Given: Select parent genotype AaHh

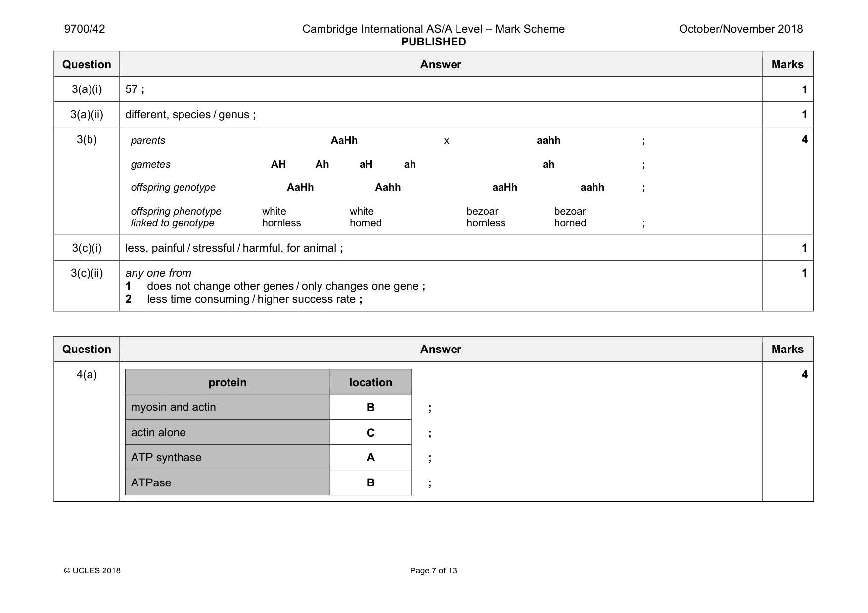Looking at the screenshot, I should [x=344, y=140].
